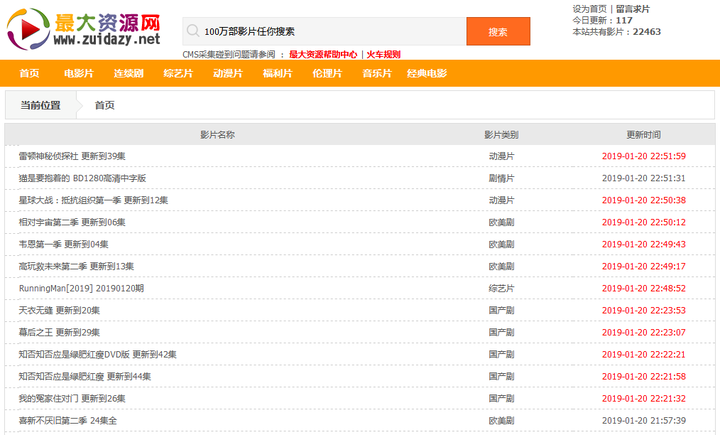Open the RunningMan[2019] 20190120期 entry

(x=81, y=288)
